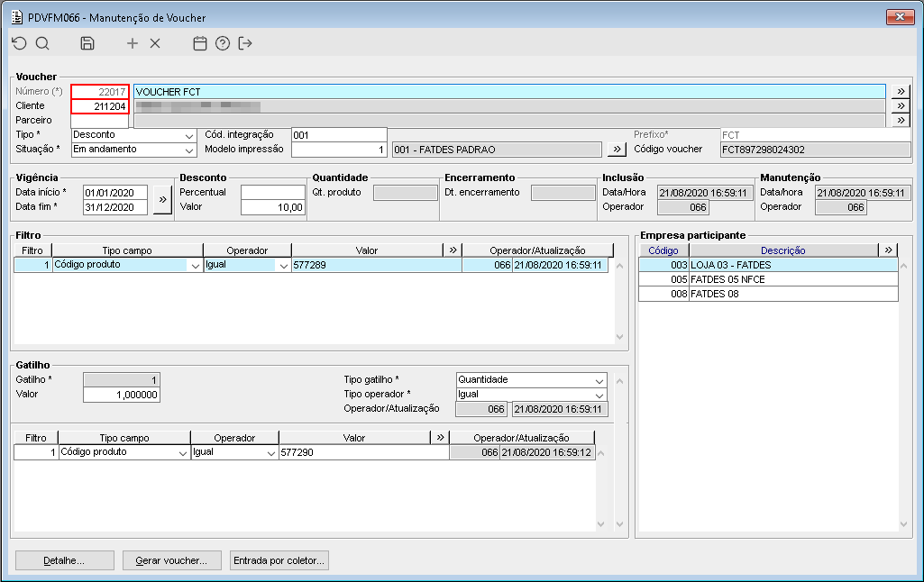Image resolution: width=924 pixels, height=582 pixels.
Task: Click the undo/refresh arrow toolbar icon
Action: point(20,43)
